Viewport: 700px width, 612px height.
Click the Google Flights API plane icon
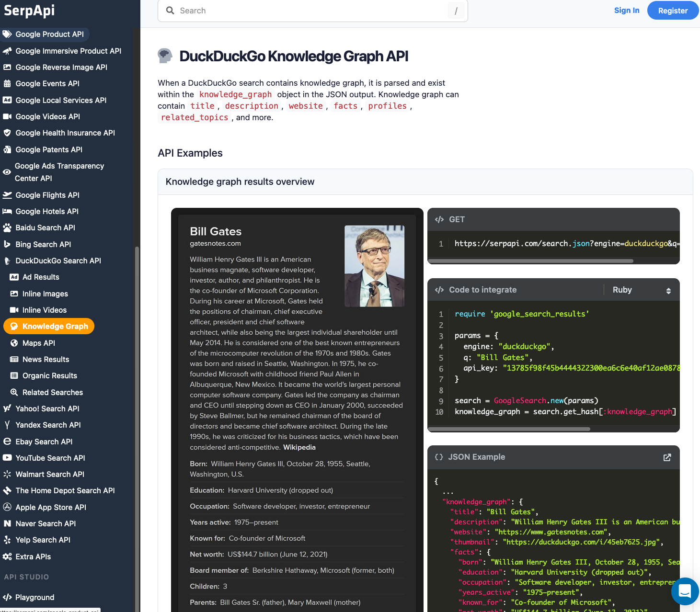[7, 195]
